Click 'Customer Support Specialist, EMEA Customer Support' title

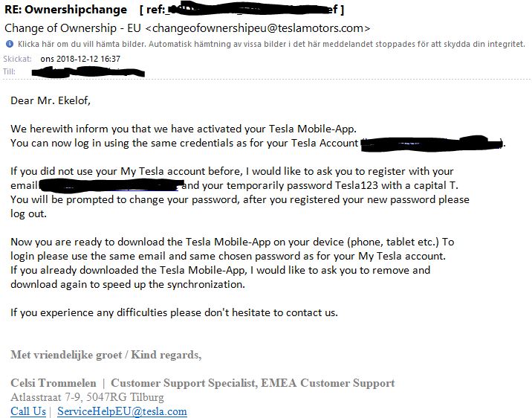click(253, 383)
